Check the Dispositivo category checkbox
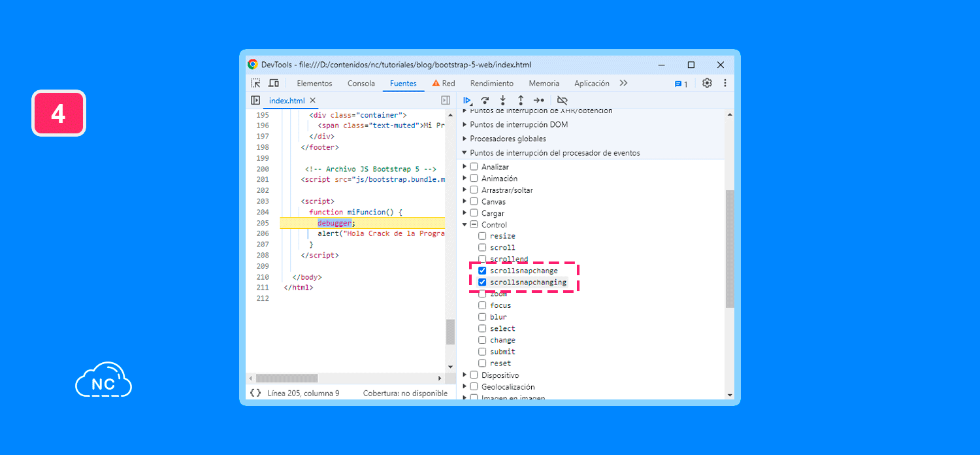This screenshot has height=455, width=980. point(474,375)
